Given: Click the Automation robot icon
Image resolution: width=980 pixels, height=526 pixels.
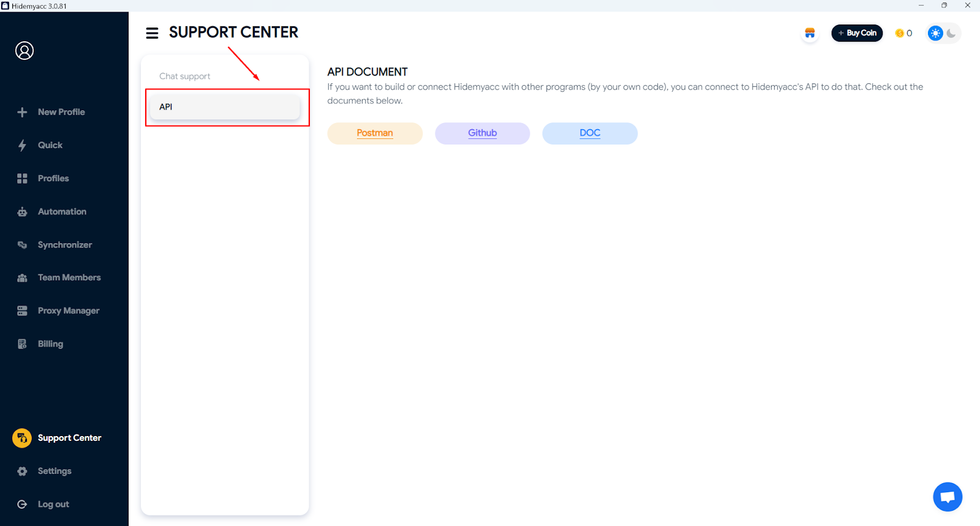Looking at the screenshot, I should [x=22, y=212].
